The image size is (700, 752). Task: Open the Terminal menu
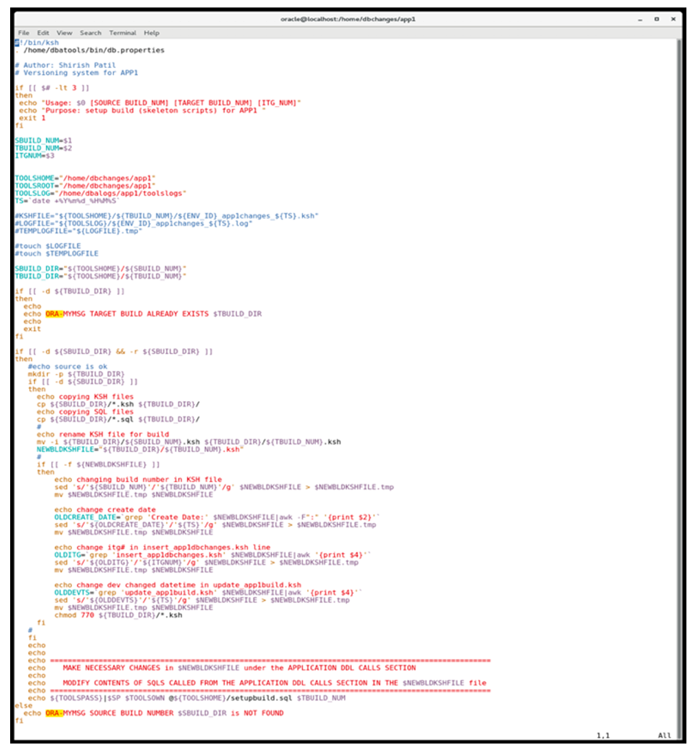(x=122, y=33)
